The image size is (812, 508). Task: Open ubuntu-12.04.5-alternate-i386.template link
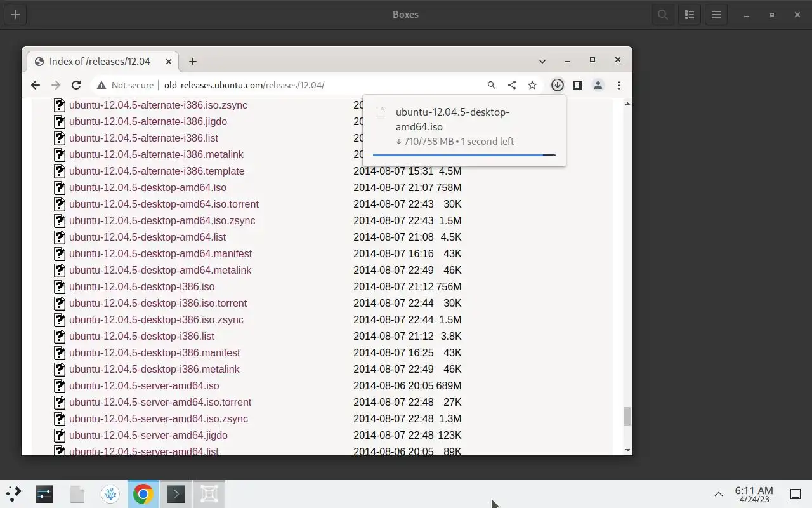(x=157, y=171)
